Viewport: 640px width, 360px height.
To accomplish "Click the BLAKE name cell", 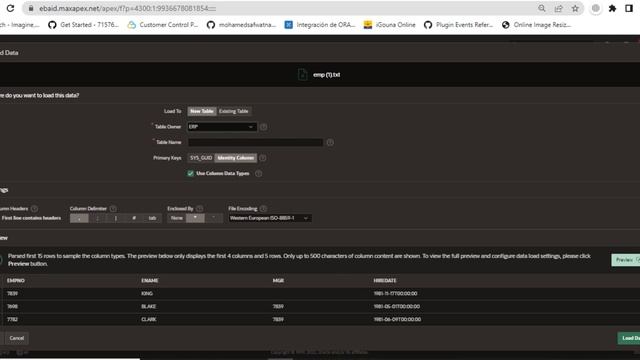I will [149, 307].
